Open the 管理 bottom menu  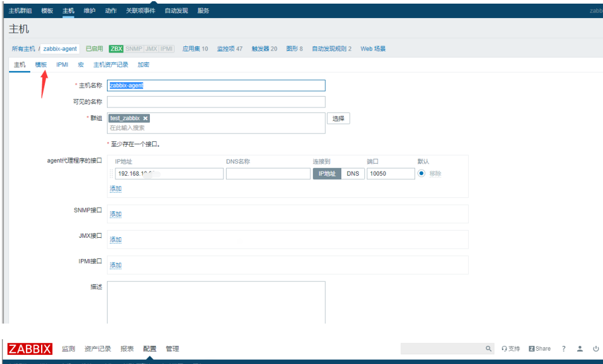point(172,349)
